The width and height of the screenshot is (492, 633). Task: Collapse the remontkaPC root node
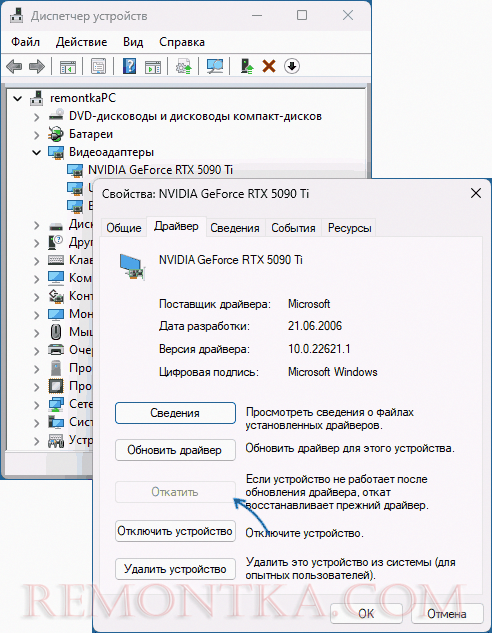tap(18, 98)
